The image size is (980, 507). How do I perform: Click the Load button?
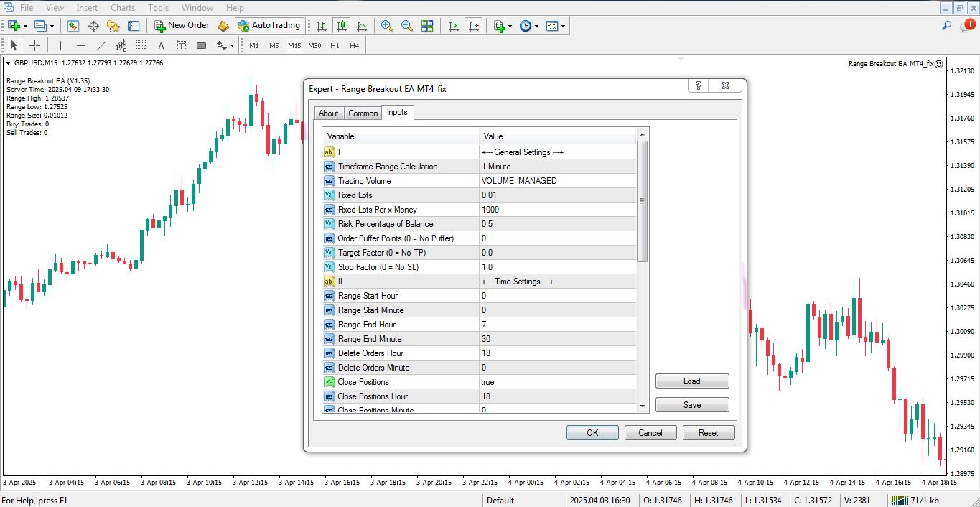pyautogui.click(x=691, y=381)
